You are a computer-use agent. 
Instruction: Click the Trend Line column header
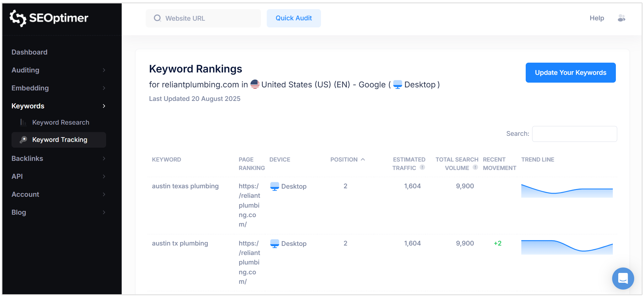pos(538,159)
